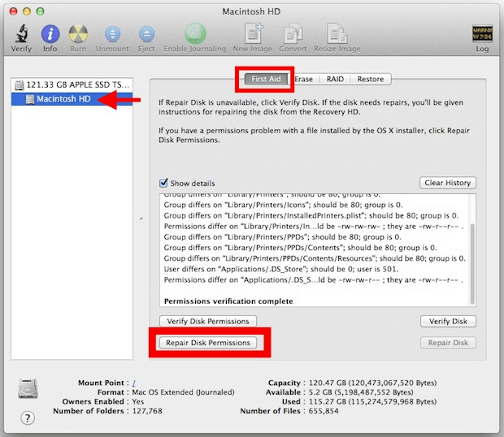Click the Unmount toolbar icon
Viewport: 504px width, 437px height.
pyautogui.click(x=112, y=34)
